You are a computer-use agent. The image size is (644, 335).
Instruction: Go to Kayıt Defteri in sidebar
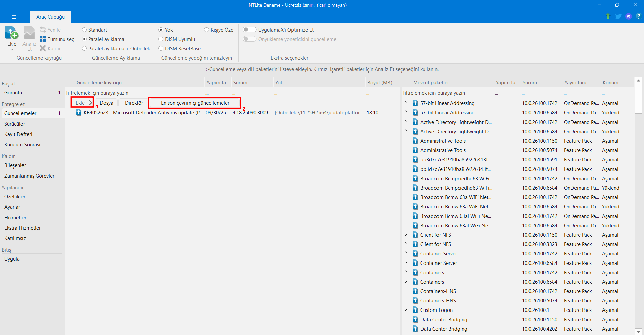(x=32, y=134)
